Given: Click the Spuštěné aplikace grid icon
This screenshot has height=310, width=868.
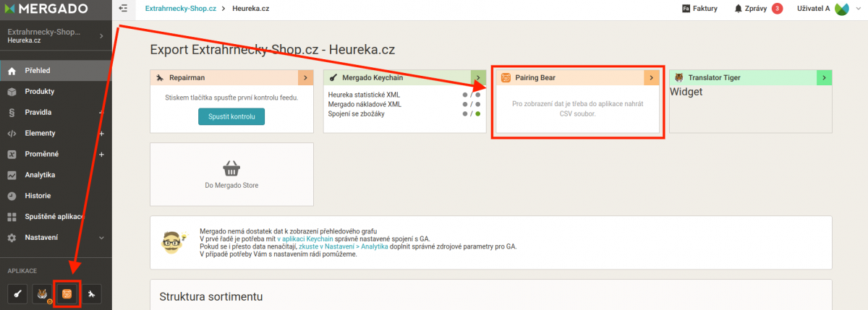Looking at the screenshot, I should (x=12, y=217).
